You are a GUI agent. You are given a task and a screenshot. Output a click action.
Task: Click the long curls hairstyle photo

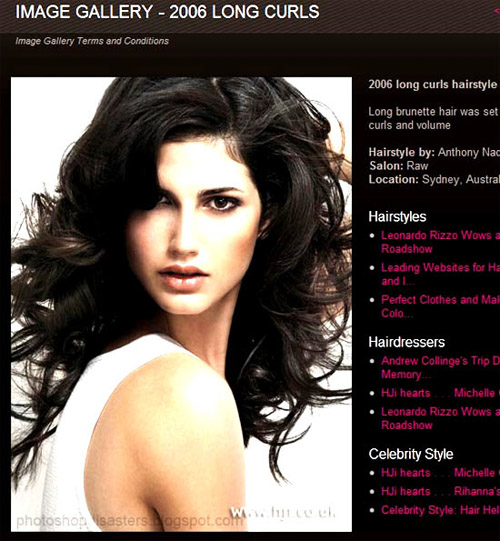pos(181,304)
